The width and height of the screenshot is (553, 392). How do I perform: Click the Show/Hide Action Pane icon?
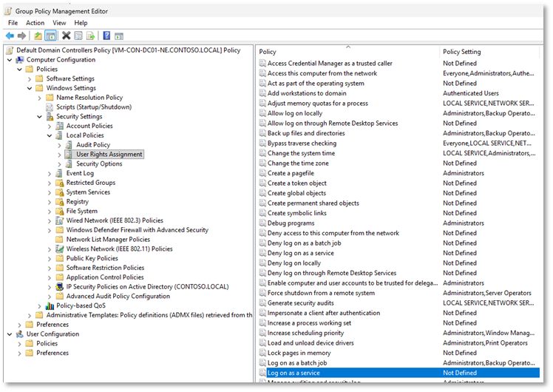pos(118,36)
